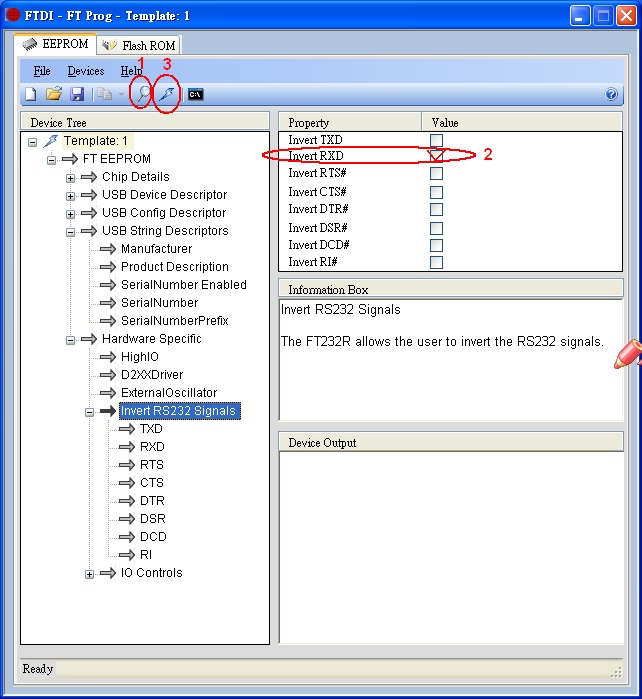Click arrow icon beside Manufacturer

pos(108,249)
